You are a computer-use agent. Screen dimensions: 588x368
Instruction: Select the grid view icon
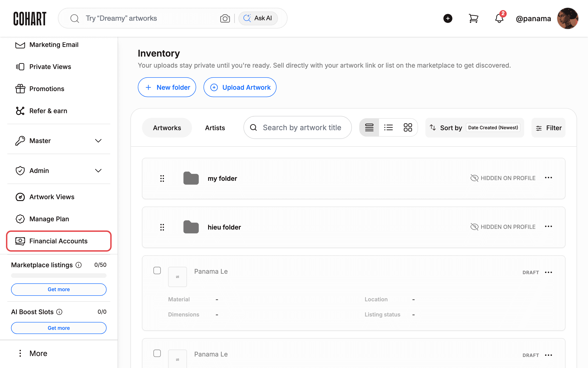click(x=408, y=127)
